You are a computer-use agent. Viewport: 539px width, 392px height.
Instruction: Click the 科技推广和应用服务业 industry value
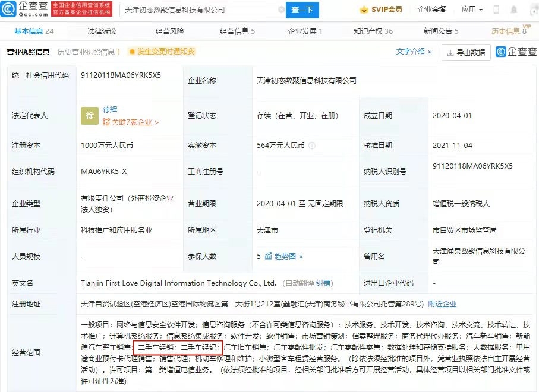pyautogui.click(x=116, y=230)
